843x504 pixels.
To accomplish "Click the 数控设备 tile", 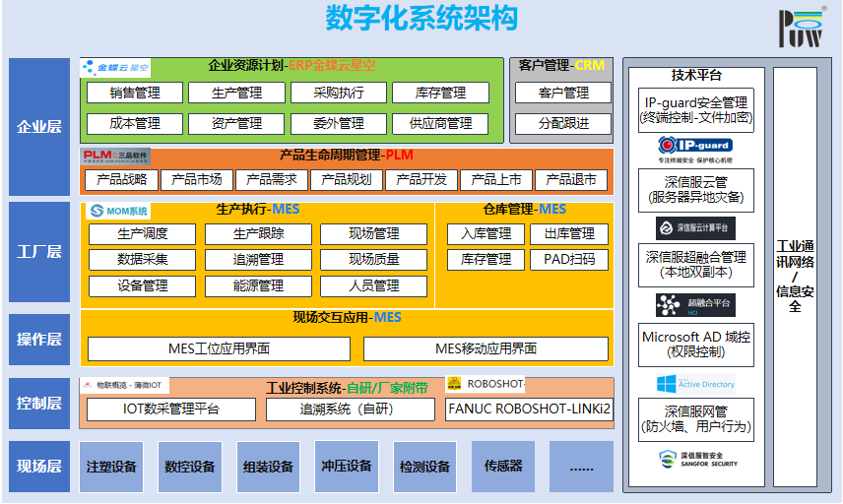I will tap(190, 467).
